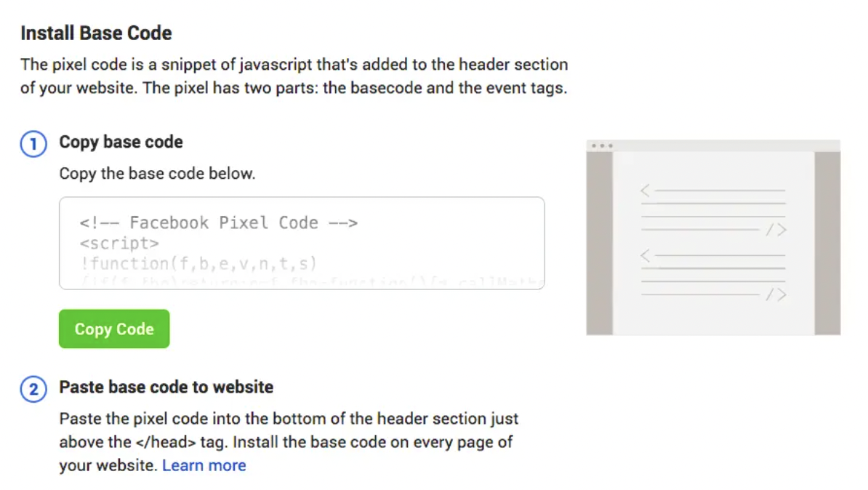Screen dimensions: 868x490
Task: Click the Paste base code to website title
Action: pyautogui.click(x=166, y=387)
